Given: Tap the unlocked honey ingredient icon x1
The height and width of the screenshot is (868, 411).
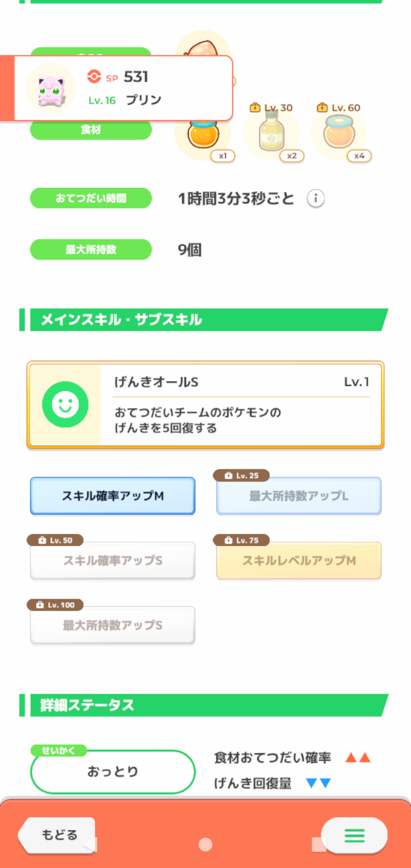Looking at the screenshot, I should 202,135.
